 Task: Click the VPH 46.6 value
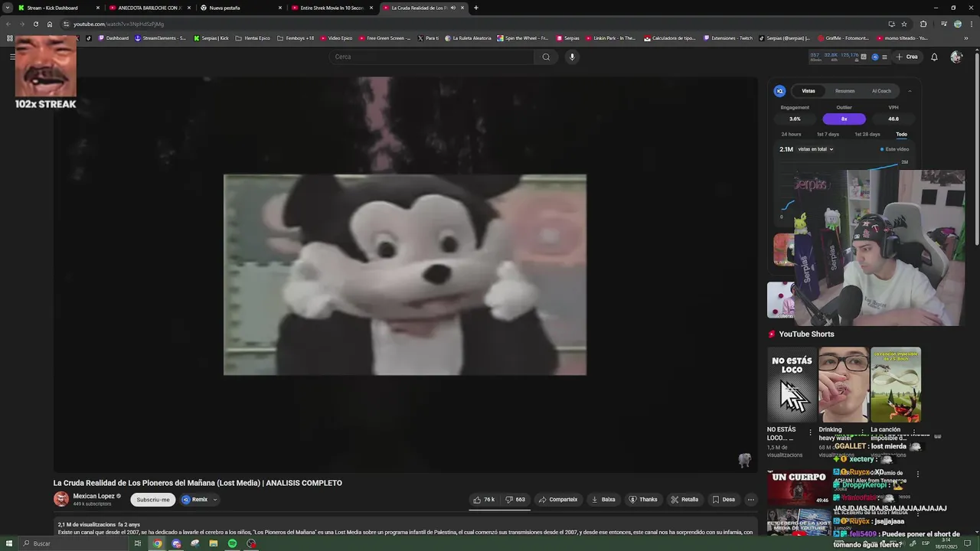click(x=893, y=119)
